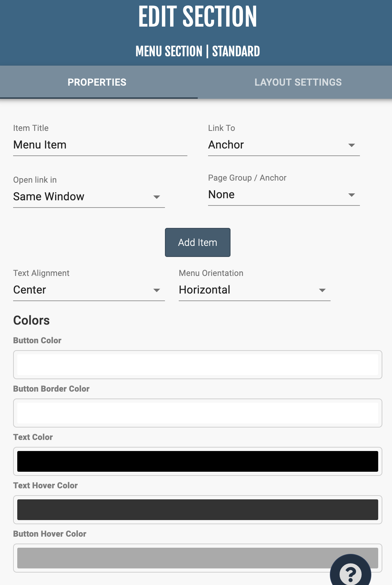Open the Link To dropdown
Screen dimensions: 392x585
(x=283, y=145)
